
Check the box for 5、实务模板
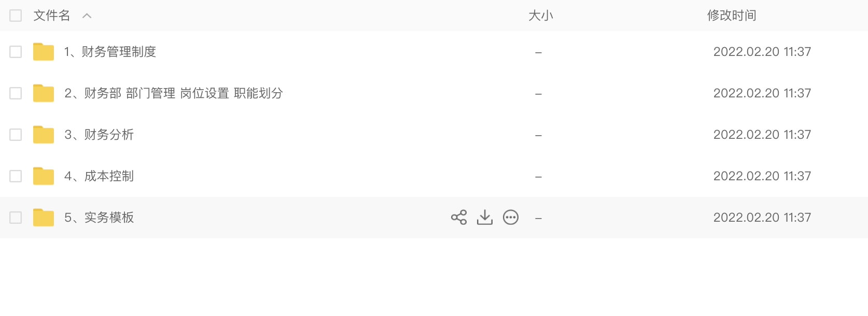click(16, 218)
